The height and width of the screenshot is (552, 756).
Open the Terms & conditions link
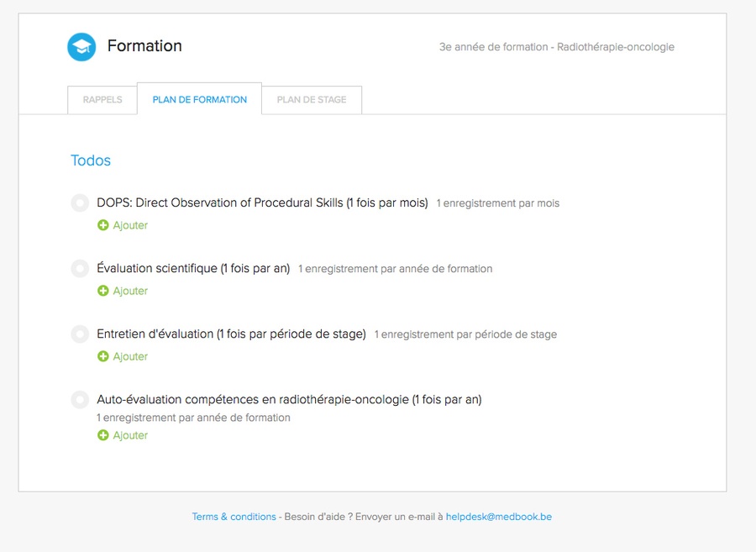(x=234, y=517)
